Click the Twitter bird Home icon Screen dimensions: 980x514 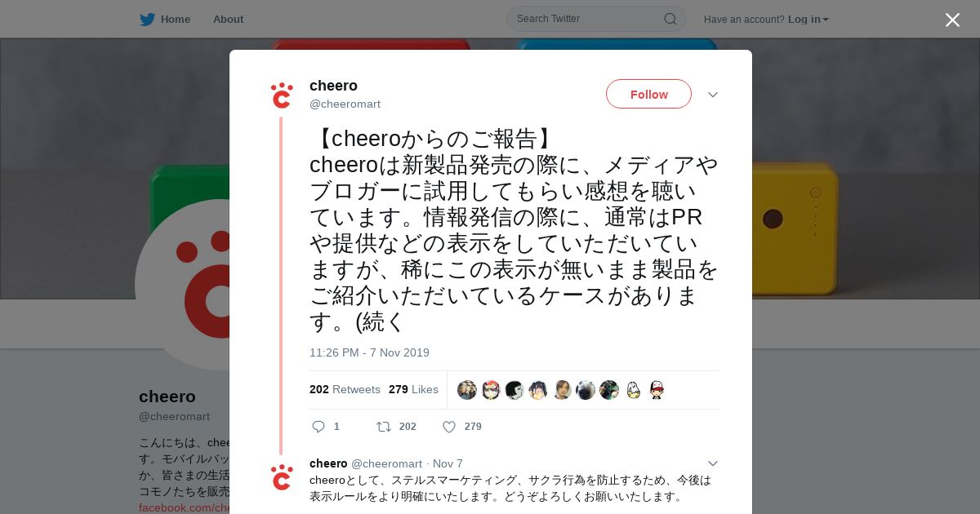pyautogui.click(x=147, y=20)
